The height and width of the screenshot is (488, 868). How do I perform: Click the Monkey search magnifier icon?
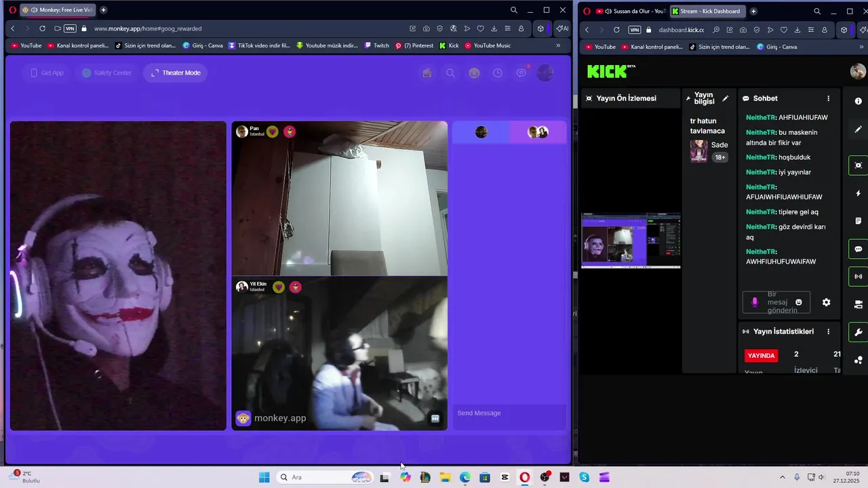[450, 73]
